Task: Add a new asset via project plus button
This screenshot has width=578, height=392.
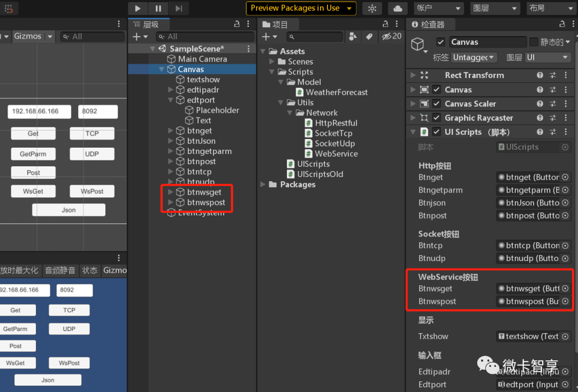Action: 269,36
